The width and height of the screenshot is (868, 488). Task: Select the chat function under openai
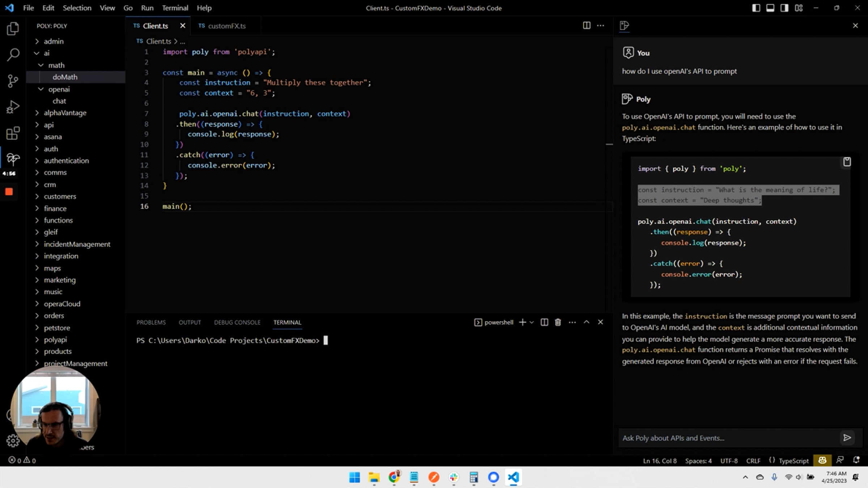point(59,101)
